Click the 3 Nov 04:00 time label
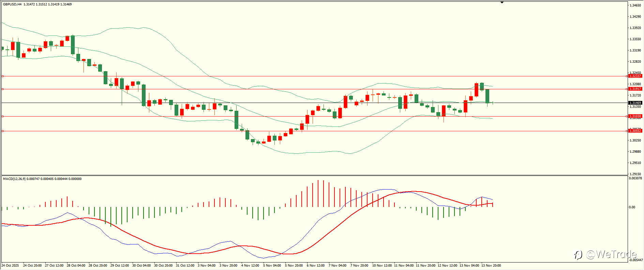This screenshot has height=270, width=644. (207, 266)
